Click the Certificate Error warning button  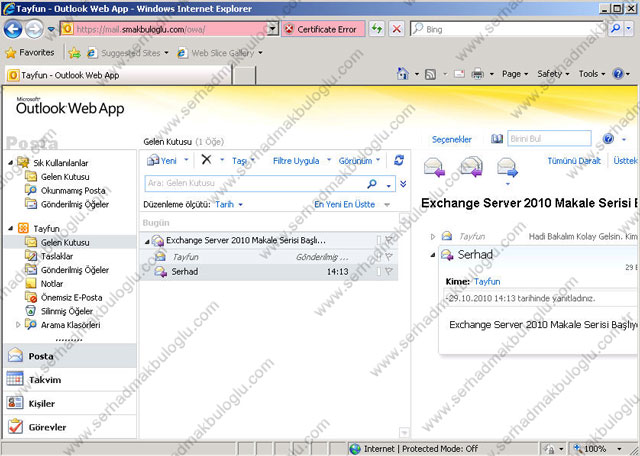(323, 29)
